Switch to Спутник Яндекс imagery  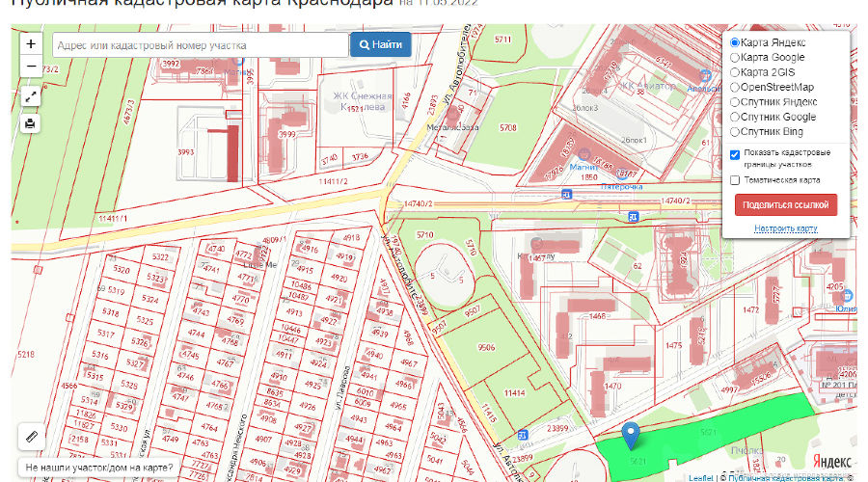tap(735, 101)
